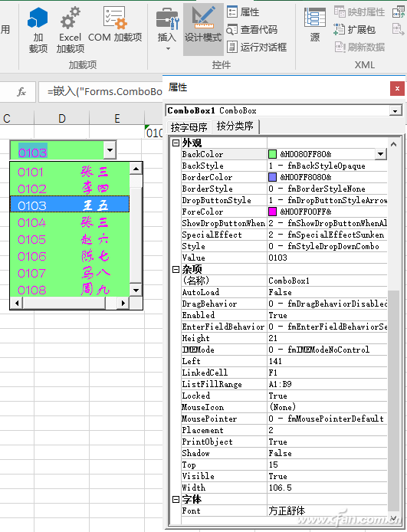The width and height of the screenshot is (407, 532).
Task: Click the Width value 106.5
Action: [x=327, y=488]
